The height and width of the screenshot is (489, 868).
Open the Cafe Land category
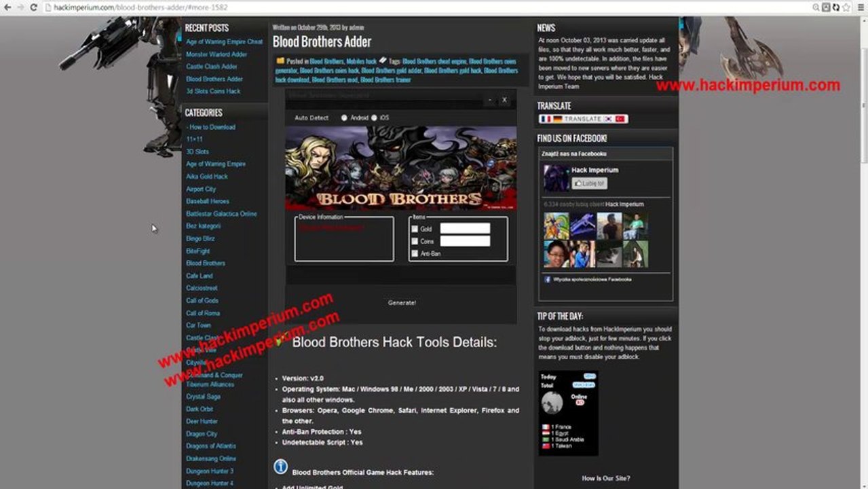pyautogui.click(x=200, y=276)
